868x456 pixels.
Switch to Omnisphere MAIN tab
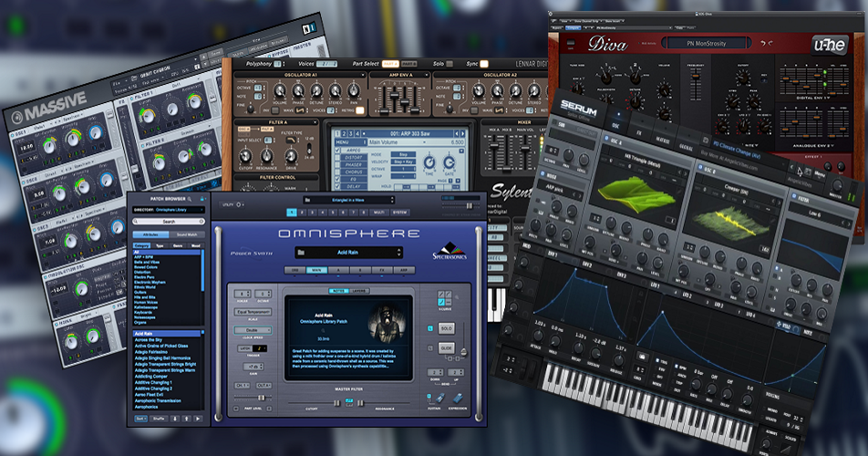coord(316,270)
